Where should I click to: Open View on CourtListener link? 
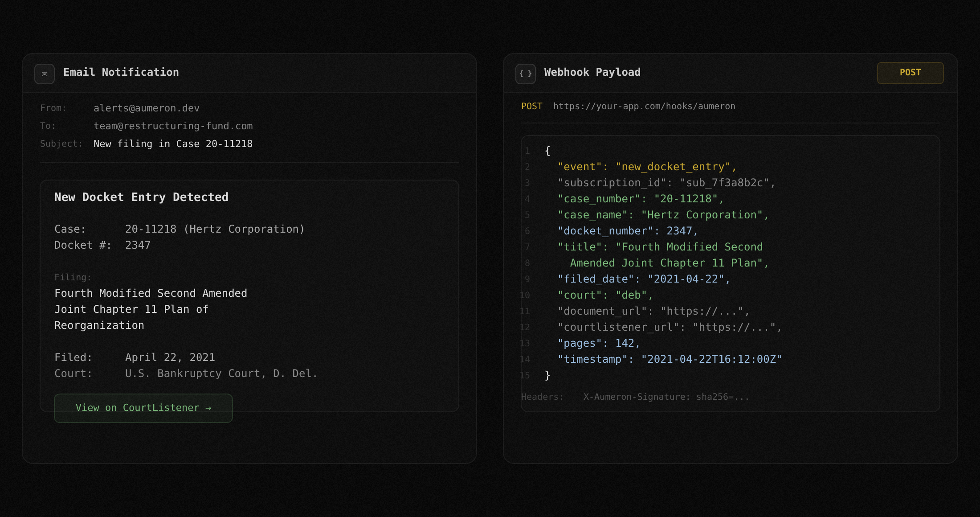click(143, 408)
